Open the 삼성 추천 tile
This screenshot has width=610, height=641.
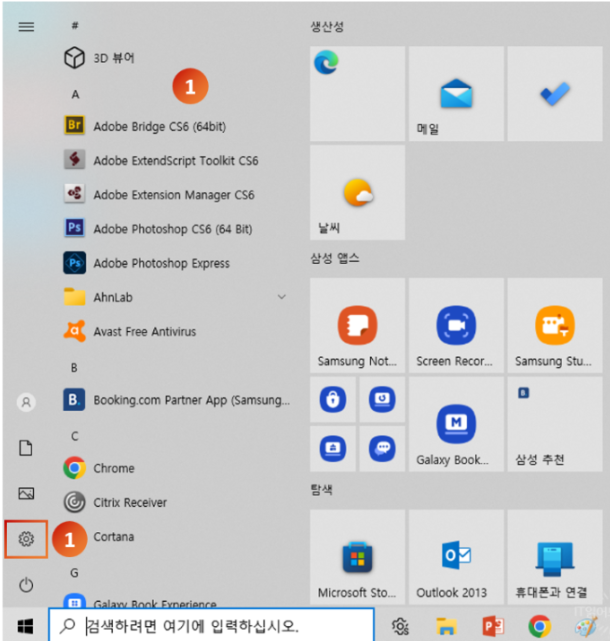point(555,424)
